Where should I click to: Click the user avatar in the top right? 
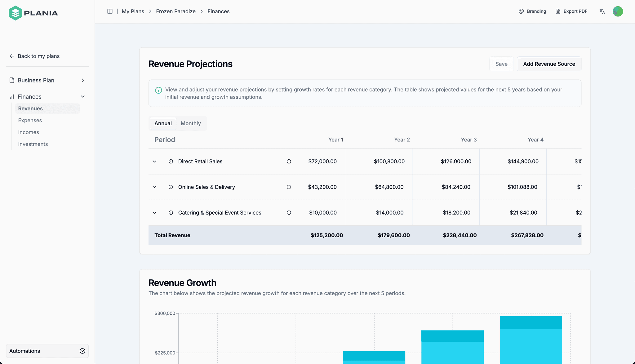[x=618, y=11]
